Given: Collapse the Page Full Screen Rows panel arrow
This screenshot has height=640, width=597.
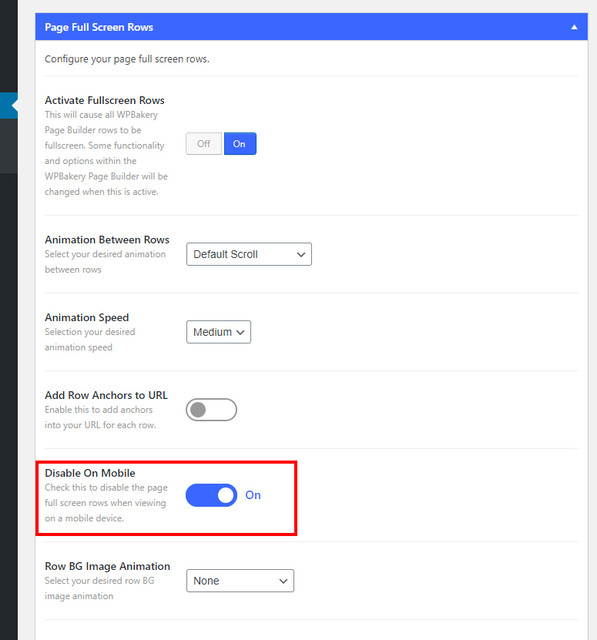Looking at the screenshot, I should click(x=574, y=27).
